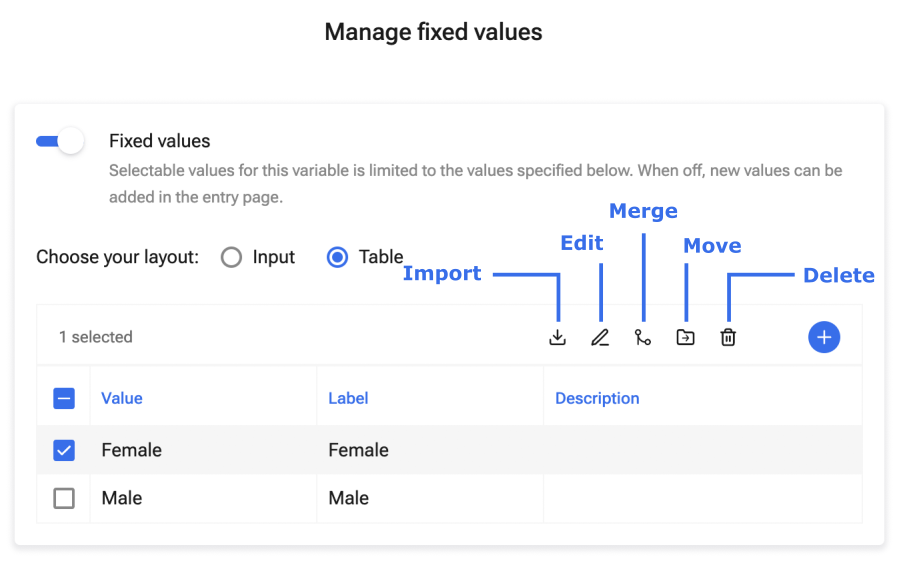The width and height of the screenshot is (899, 561).
Task: Select the Input layout radio button
Action: coord(232,257)
